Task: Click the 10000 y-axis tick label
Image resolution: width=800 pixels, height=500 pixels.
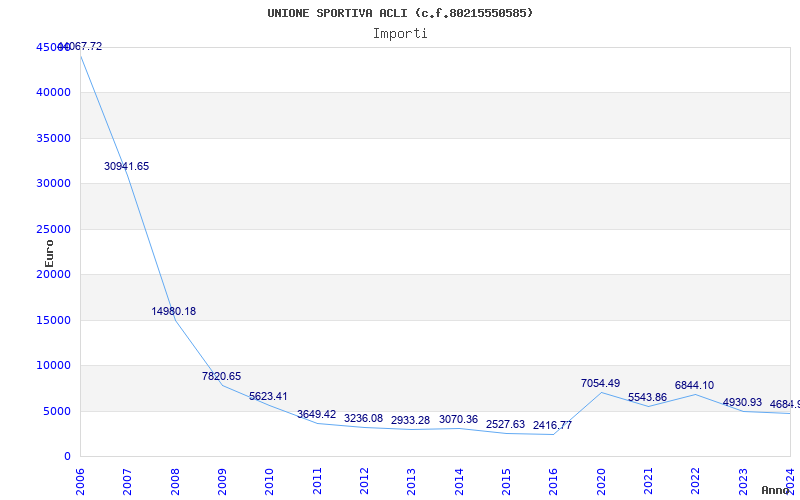Action: (54, 365)
